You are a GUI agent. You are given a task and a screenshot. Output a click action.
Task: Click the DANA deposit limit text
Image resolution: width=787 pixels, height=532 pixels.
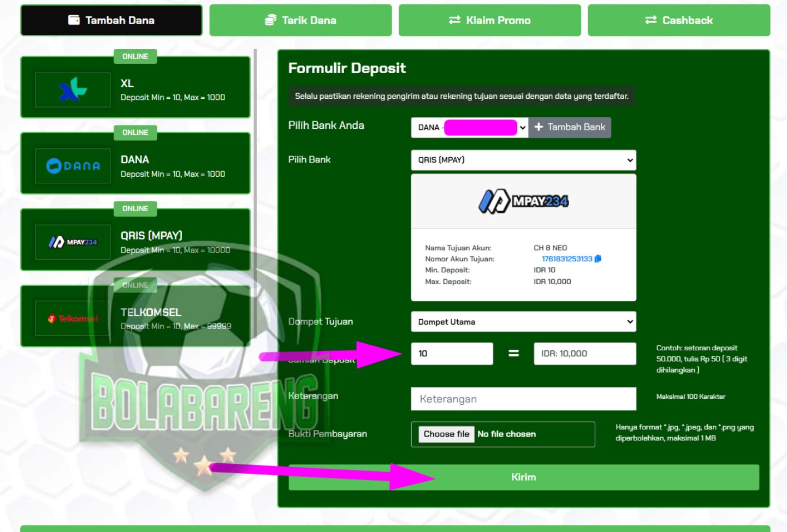tap(173, 174)
